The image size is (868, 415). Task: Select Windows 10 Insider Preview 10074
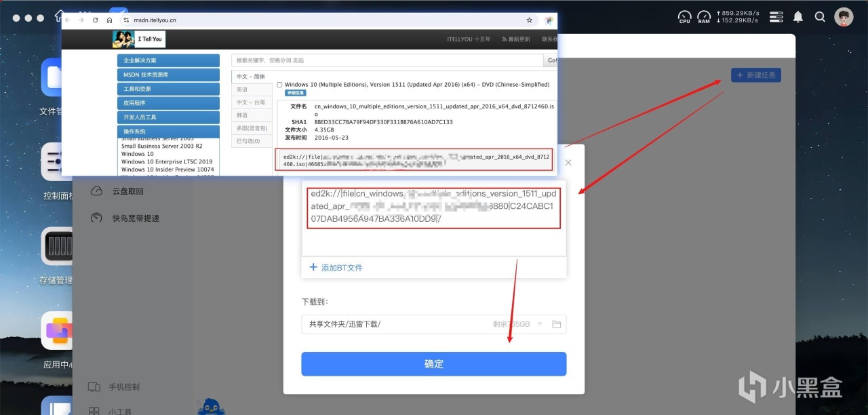pyautogui.click(x=167, y=170)
